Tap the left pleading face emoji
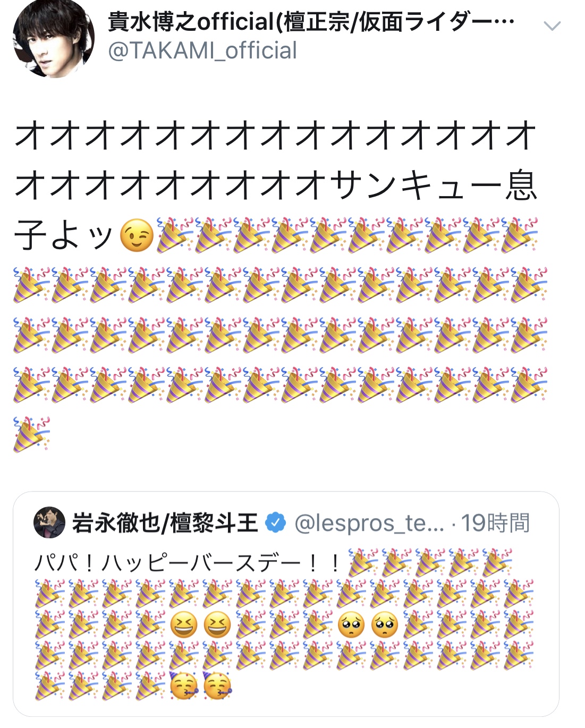This screenshot has width=585, height=728. click(351, 625)
